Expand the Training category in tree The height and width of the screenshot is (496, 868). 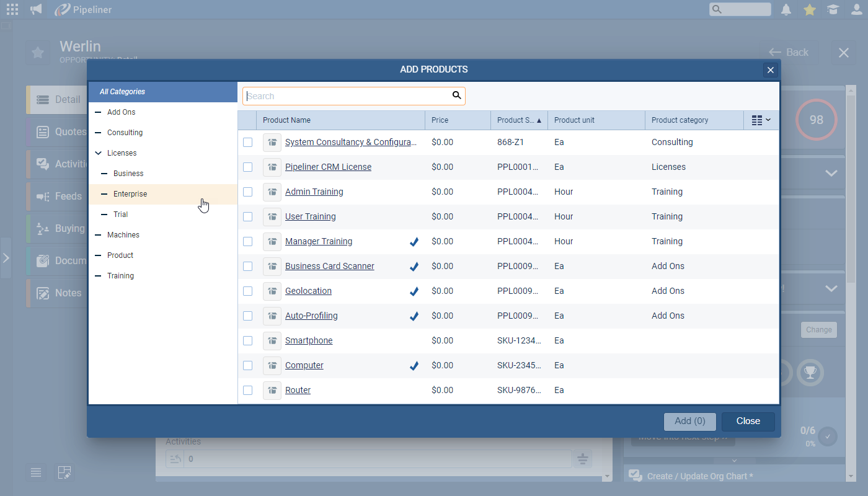pyautogui.click(x=98, y=276)
